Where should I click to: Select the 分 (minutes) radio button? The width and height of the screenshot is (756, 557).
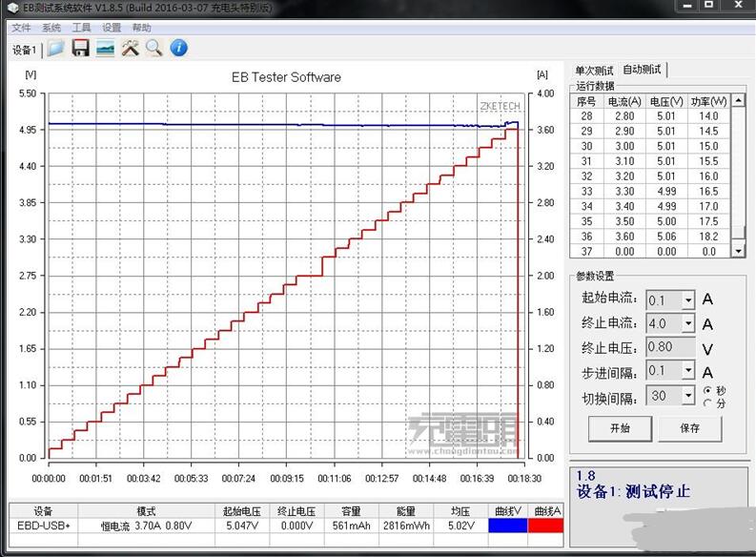tap(707, 402)
